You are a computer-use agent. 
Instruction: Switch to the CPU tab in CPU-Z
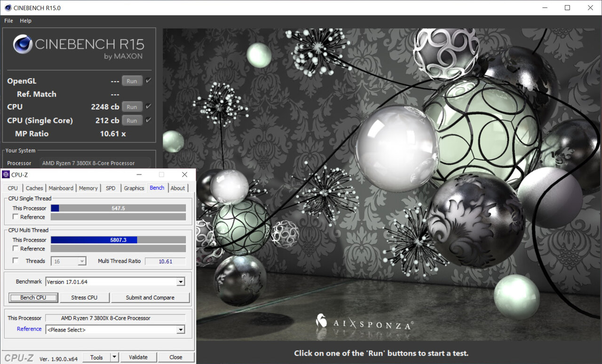click(x=13, y=188)
